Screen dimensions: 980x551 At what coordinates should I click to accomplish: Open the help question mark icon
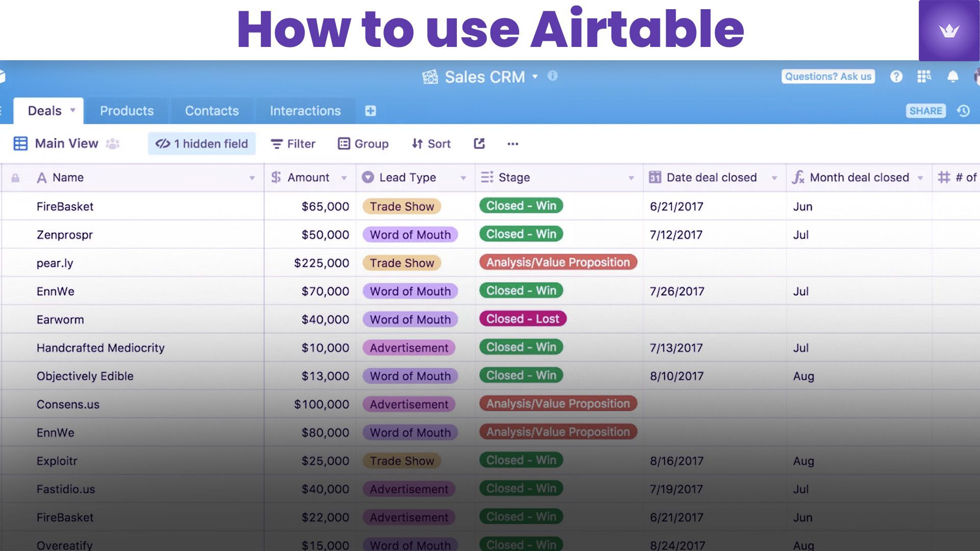[896, 77]
